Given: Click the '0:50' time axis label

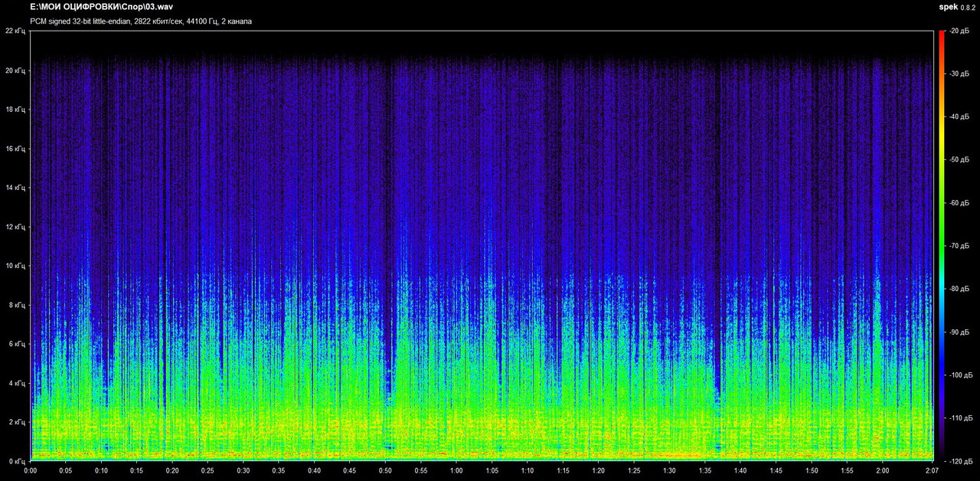Looking at the screenshot, I should pos(386,471).
